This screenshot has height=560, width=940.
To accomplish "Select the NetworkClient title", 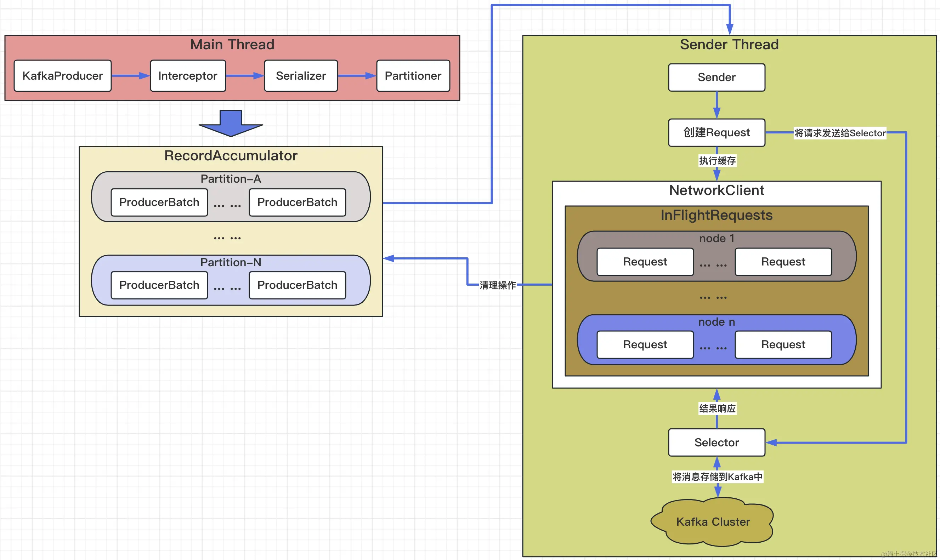I will tap(717, 190).
